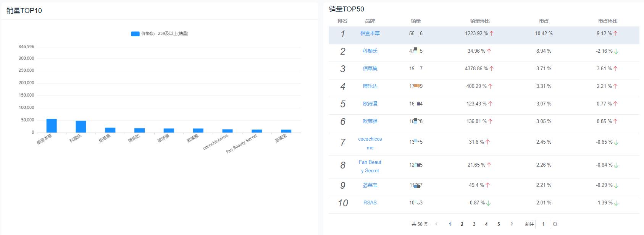Viewport: 644px width, 235px height.
Task: Click the green down arrow beside -0.87 %
Action: coord(489,203)
